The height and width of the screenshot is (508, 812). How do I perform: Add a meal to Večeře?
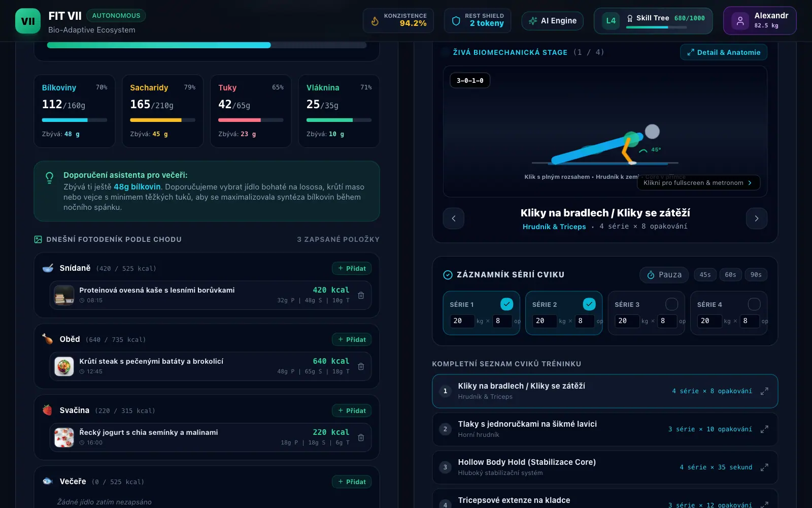tap(352, 482)
